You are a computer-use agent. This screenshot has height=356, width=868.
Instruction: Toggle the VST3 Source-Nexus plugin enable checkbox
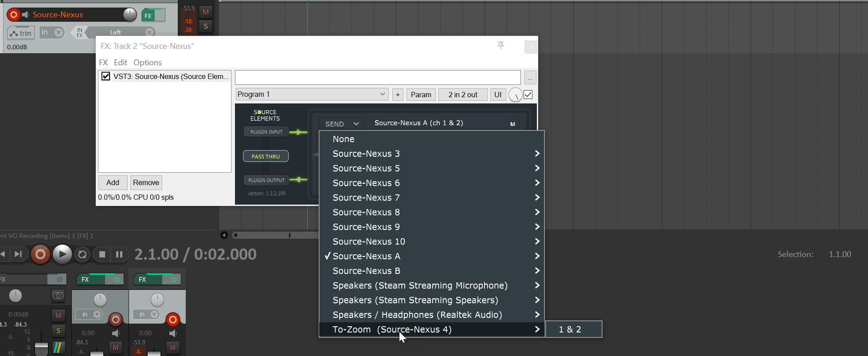point(106,76)
